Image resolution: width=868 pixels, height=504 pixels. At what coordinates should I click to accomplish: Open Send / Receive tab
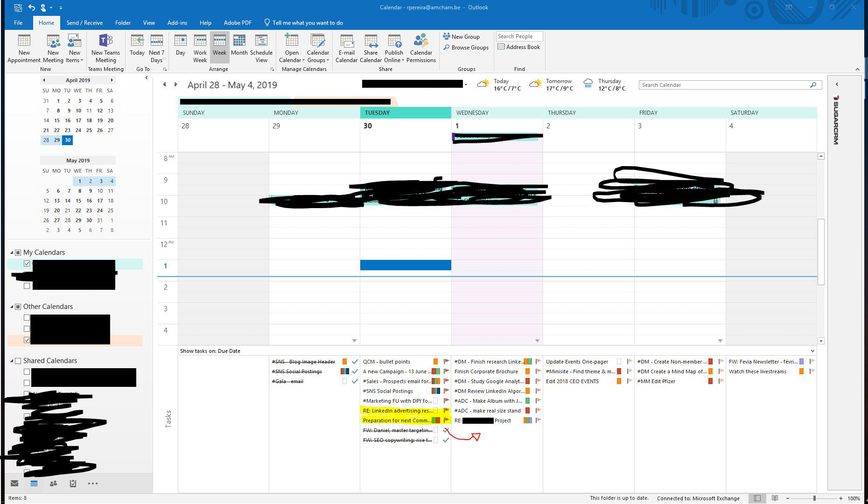84,22
